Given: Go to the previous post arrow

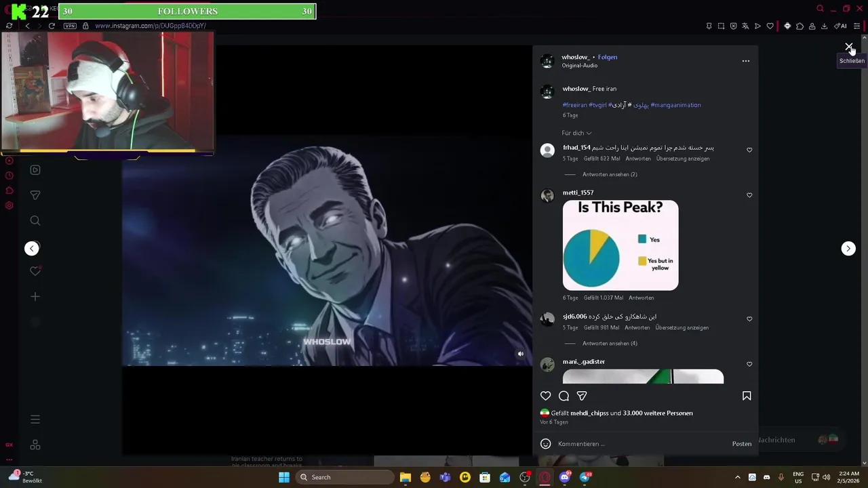Looking at the screenshot, I should [32, 249].
